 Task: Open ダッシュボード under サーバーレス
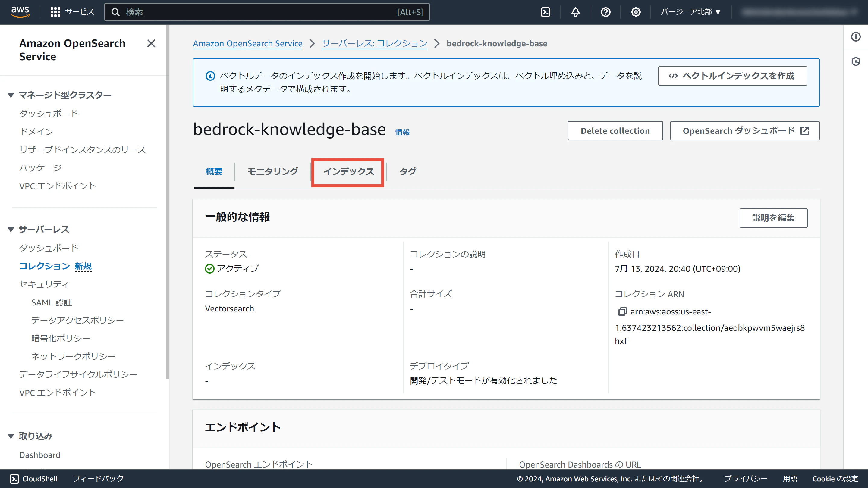pyautogui.click(x=49, y=248)
